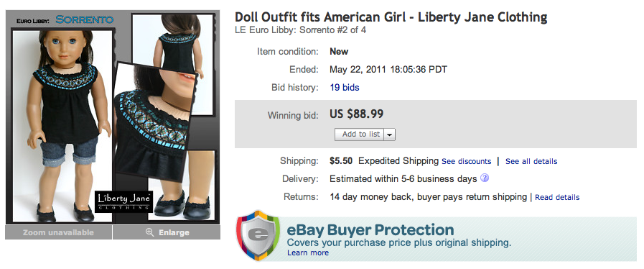Click the Zoom unavailable bar
The image size is (644, 269).
[x=58, y=233]
